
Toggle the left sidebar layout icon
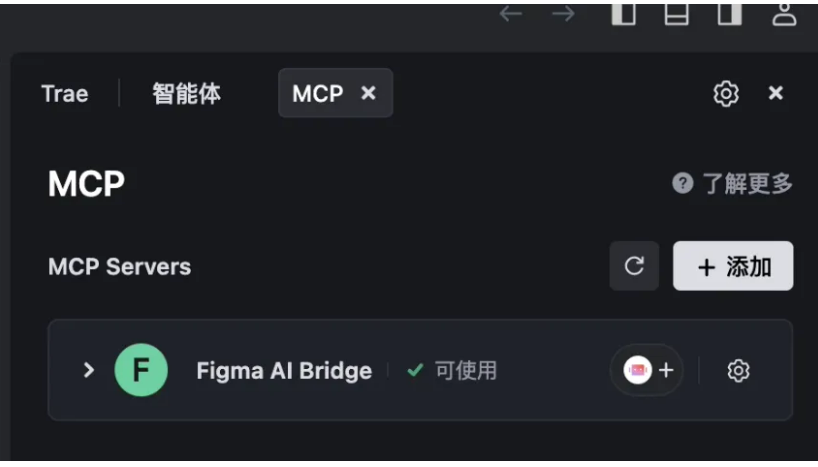point(623,13)
